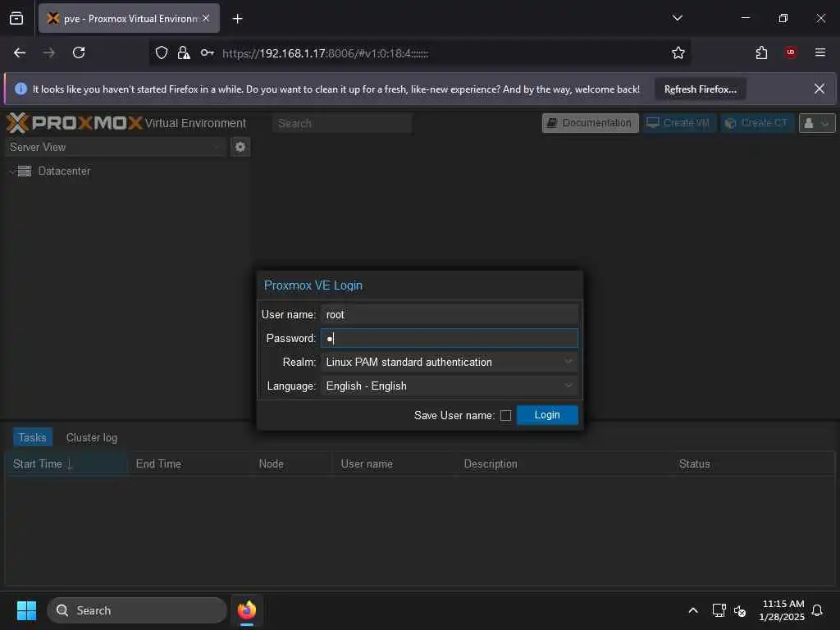Dismiss the Firefox notification bar

(x=819, y=89)
